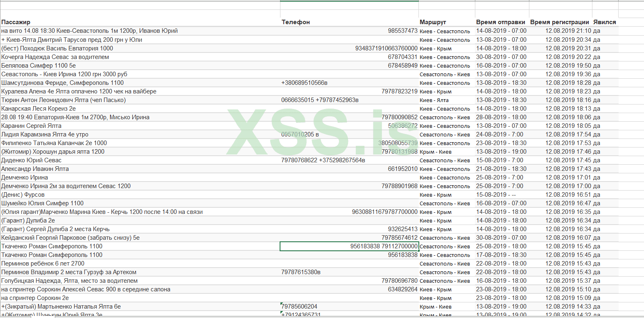The width and height of the screenshot is (644, 318).
Task: Select phone number "506386272"
Action: click(403, 126)
